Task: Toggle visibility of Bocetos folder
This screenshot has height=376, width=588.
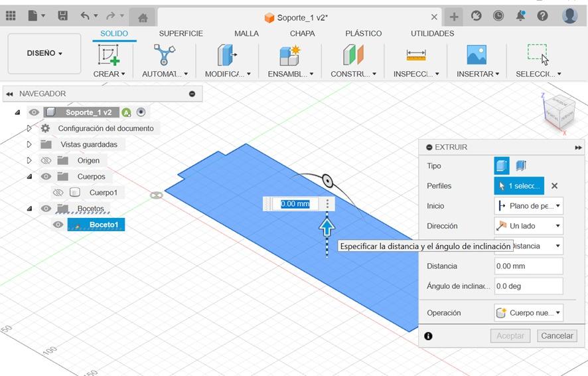Action: [x=46, y=209]
